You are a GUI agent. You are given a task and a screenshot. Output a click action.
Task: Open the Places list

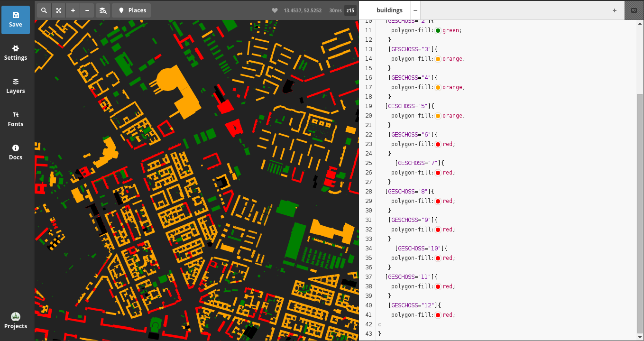pos(131,10)
